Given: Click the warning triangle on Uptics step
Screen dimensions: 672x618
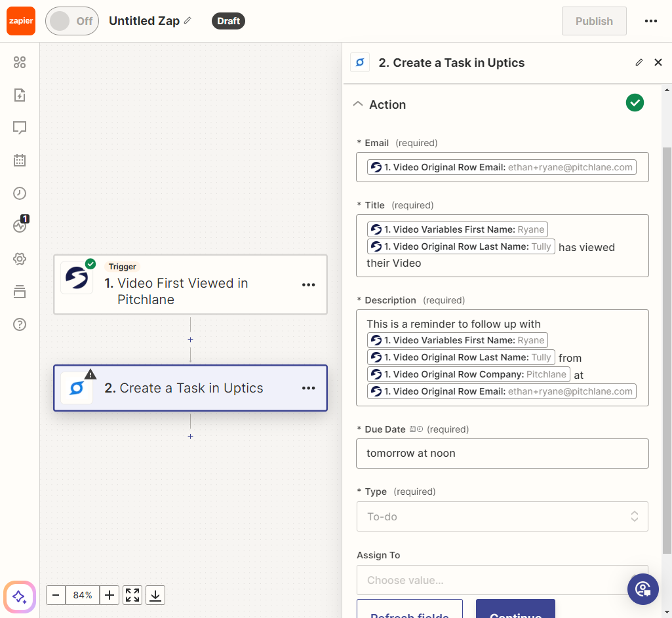Looking at the screenshot, I should coord(90,374).
